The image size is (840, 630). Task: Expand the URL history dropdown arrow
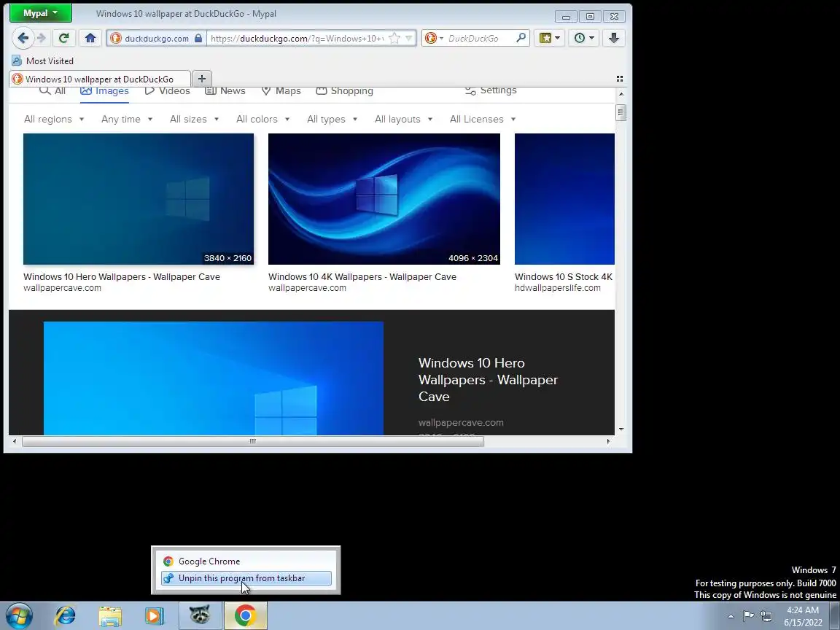(409, 38)
